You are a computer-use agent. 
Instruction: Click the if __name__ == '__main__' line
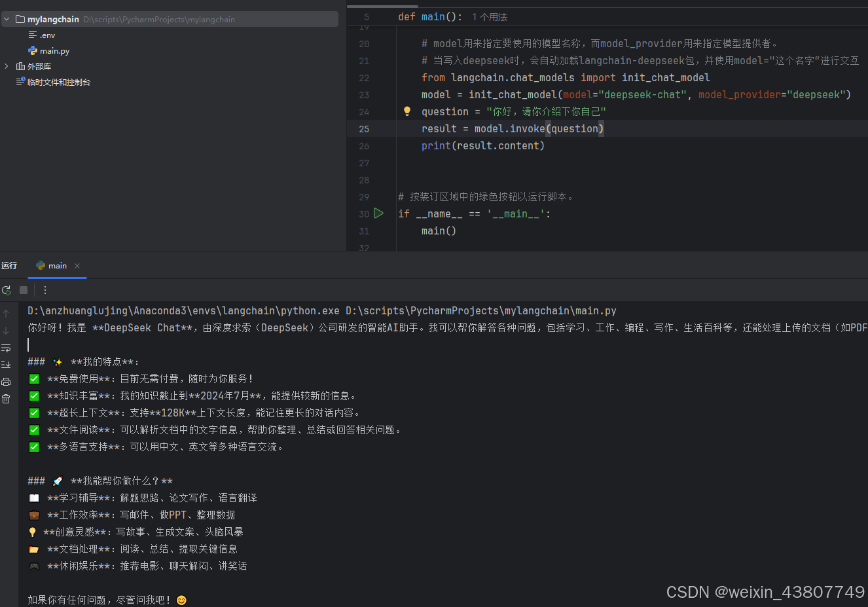(474, 214)
